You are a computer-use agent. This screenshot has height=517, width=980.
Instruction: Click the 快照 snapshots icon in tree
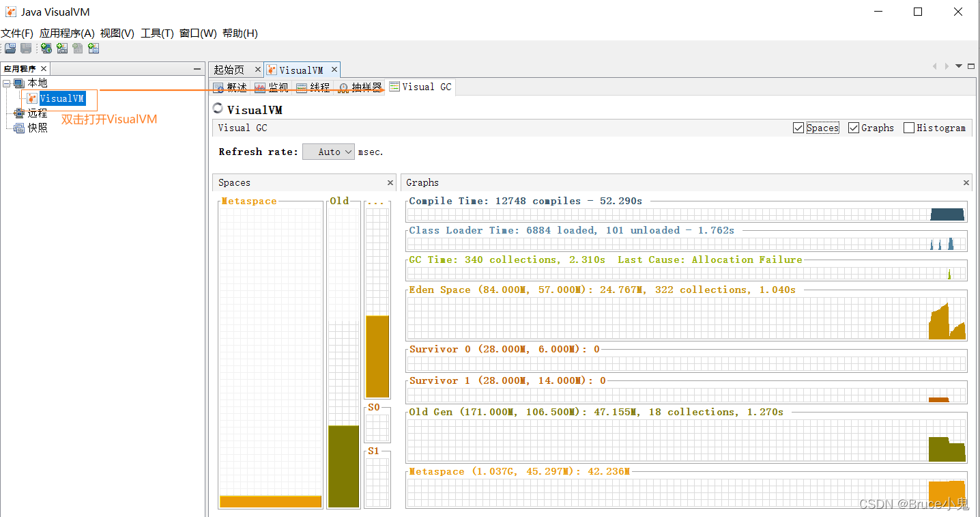coord(19,128)
